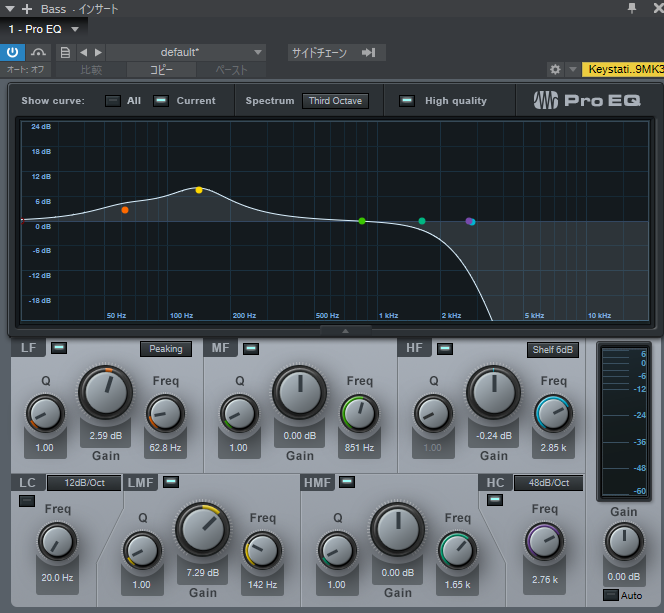Toggle the Auto gain checkbox

point(610,595)
